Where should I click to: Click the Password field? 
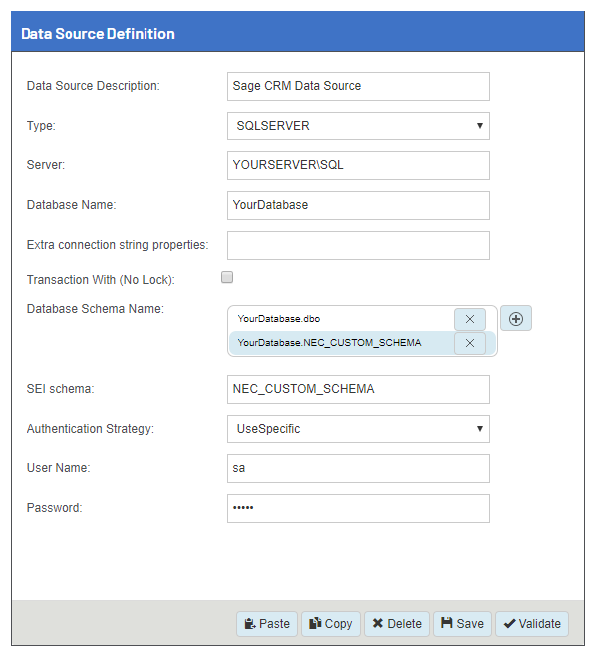click(358, 508)
